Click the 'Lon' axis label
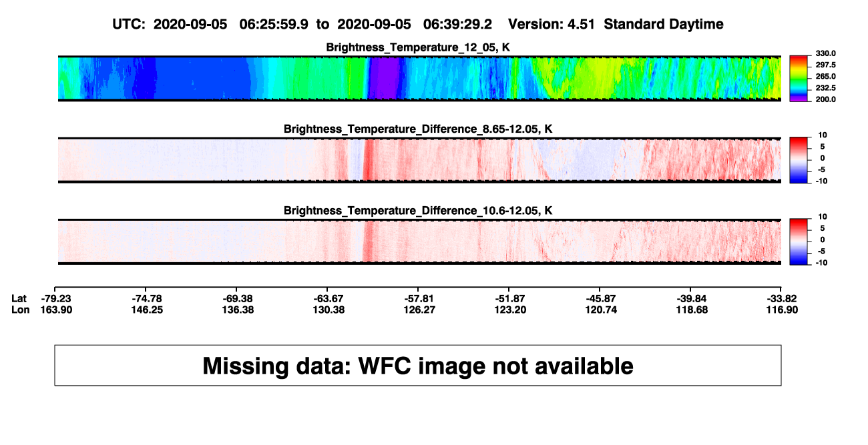The width and height of the screenshot is (868, 445). coord(20,310)
